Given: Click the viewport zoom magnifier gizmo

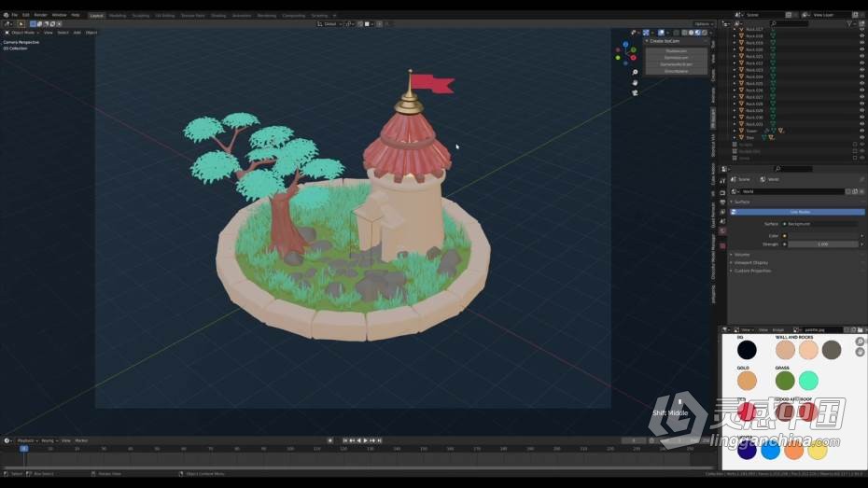Looking at the screenshot, I should [635, 73].
